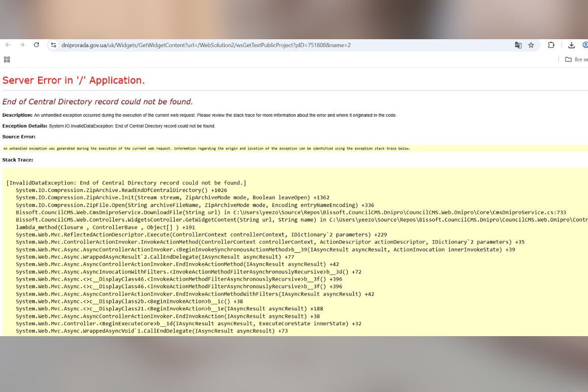The width and height of the screenshot is (588, 392).
Task: Click the browser back arrow
Action: point(8,45)
